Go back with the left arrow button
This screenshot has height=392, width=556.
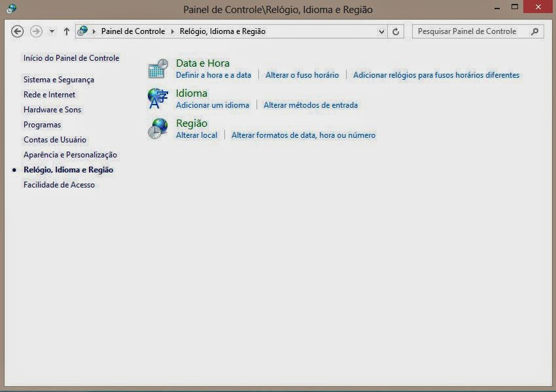coord(18,31)
